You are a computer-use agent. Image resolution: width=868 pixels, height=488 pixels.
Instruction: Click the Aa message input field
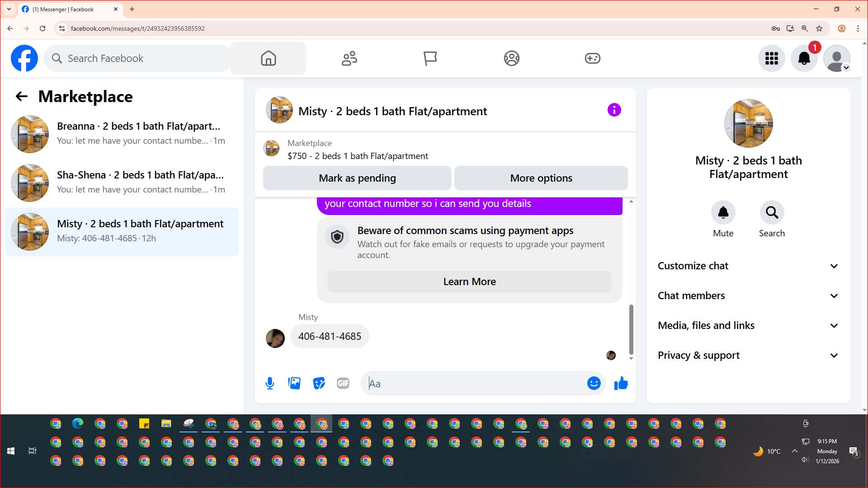coord(475,384)
